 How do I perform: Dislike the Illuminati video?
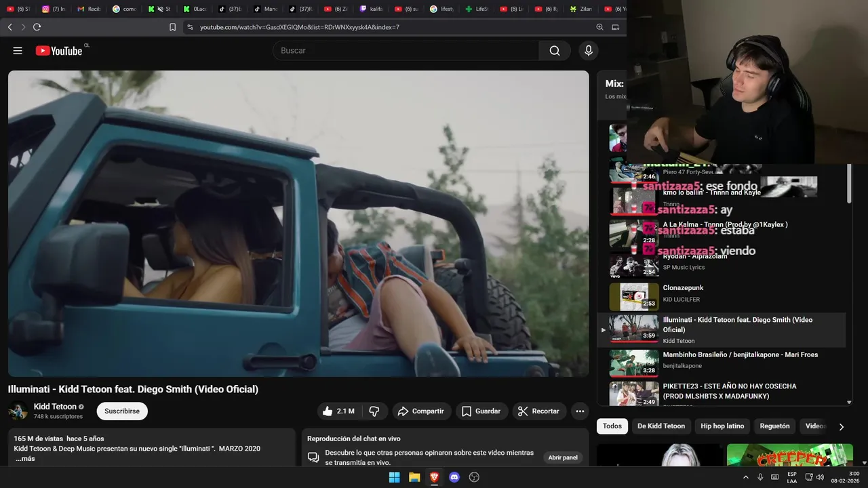click(x=374, y=411)
